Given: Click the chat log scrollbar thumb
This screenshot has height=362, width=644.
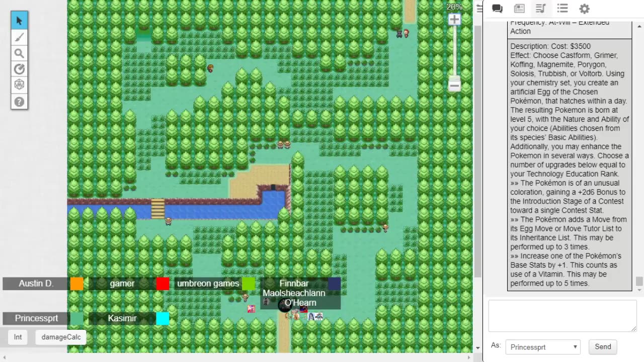Looking at the screenshot, I should click(639, 281).
